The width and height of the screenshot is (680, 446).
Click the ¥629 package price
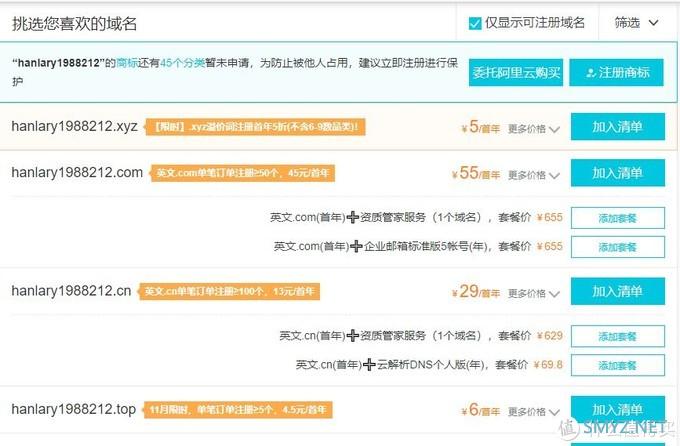point(549,335)
